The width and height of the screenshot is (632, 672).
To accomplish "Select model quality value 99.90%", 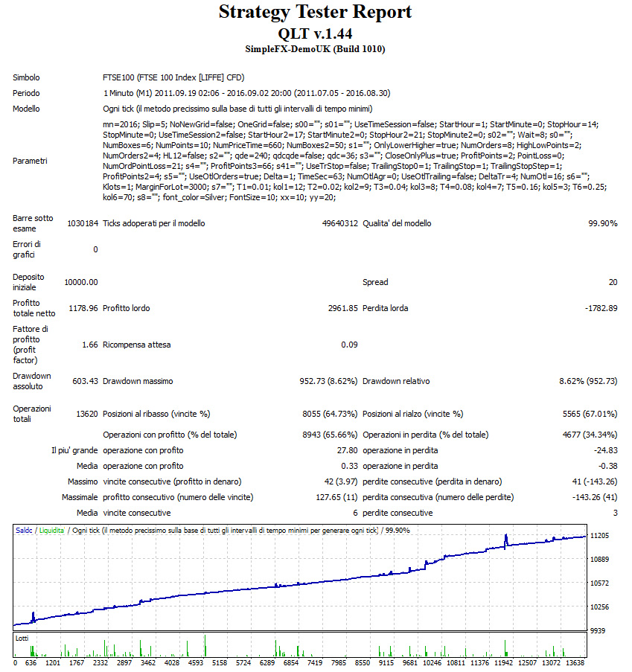I will click(x=603, y=223).
